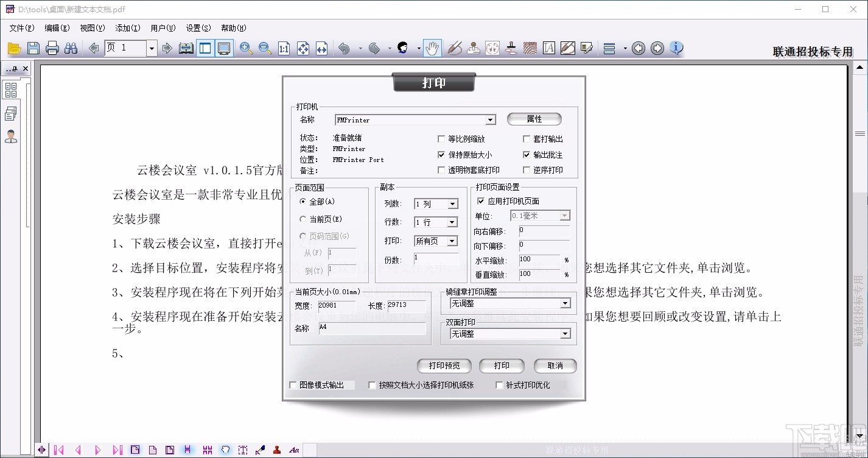
Task: Click the fit page icon with four arrows
Action: point(303,49)
